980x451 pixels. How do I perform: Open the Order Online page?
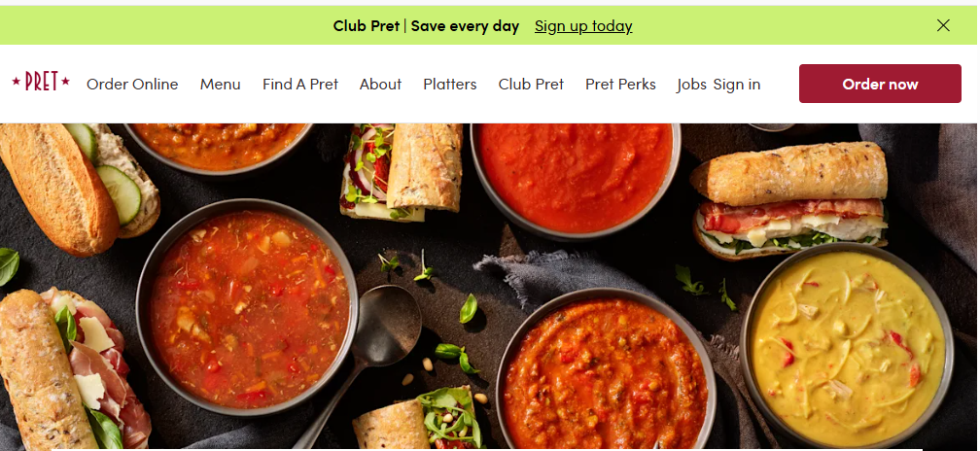point(132,84)
